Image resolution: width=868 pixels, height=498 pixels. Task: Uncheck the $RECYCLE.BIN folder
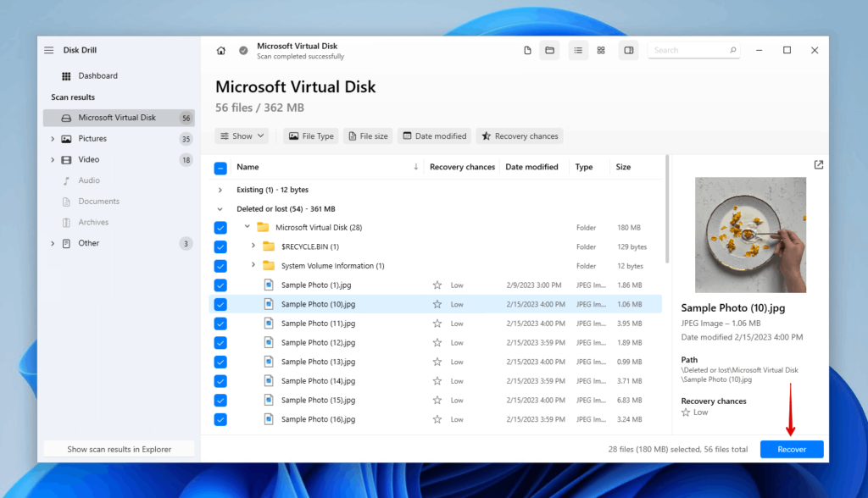click(221, 246)
